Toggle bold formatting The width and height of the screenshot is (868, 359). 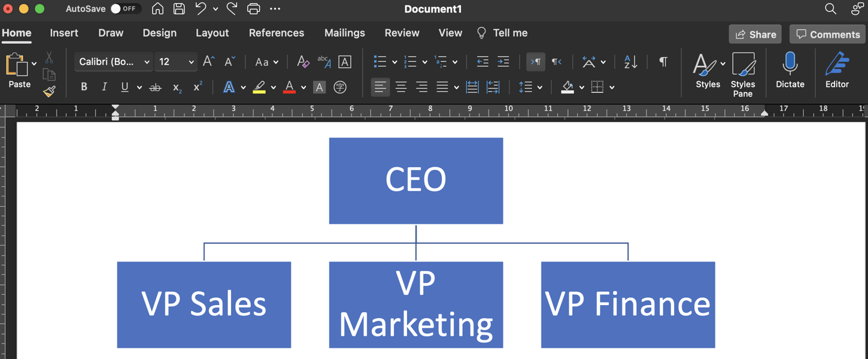tap(84, 87)
